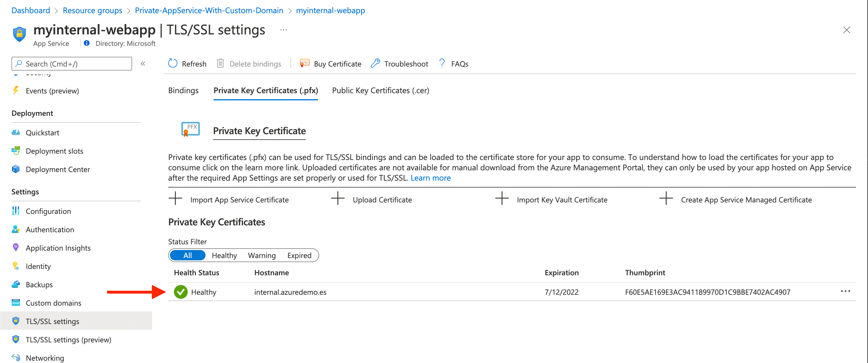Click the Hostname column header
Screen dimensions: 868x363
(271, 272)
